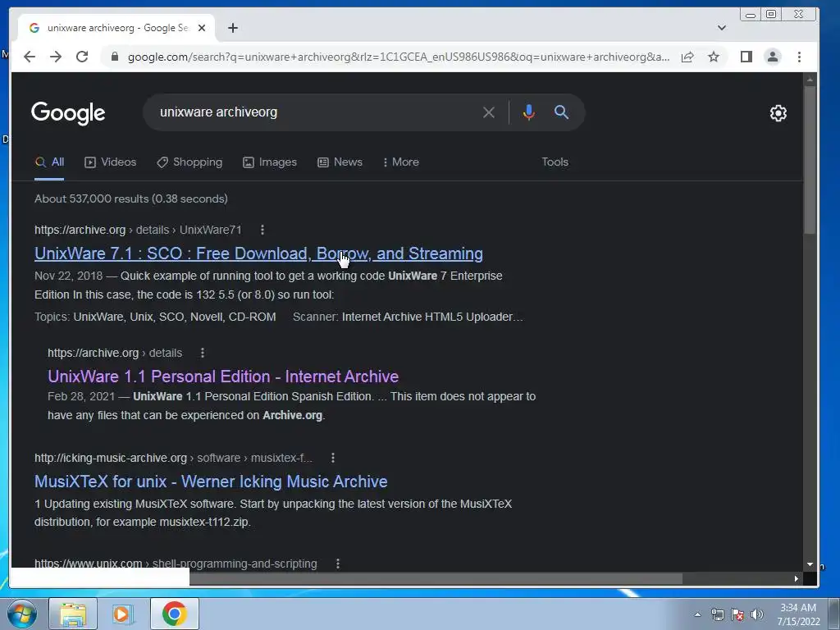Open File Explorer from taskbar
840x630 pixels.
(73, 614)
